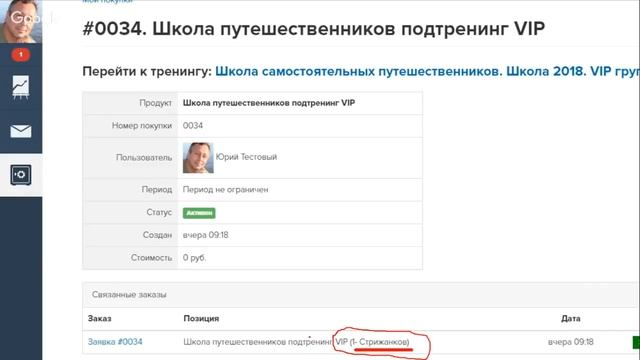640x360 pixels.
Task: Click the Мои покупки breadcrumb link
Action: (107, 1)
